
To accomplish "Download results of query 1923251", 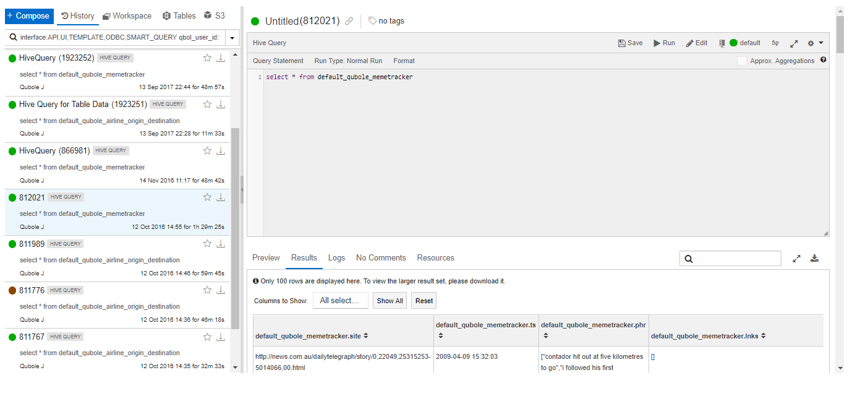I will pos(221,104).
